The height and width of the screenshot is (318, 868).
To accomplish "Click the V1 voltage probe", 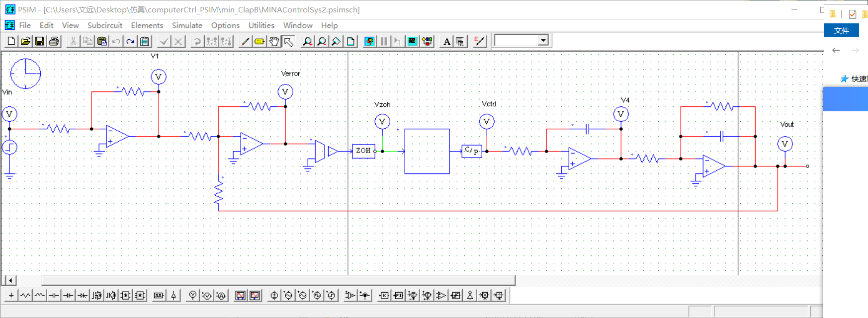I will 159,77.
